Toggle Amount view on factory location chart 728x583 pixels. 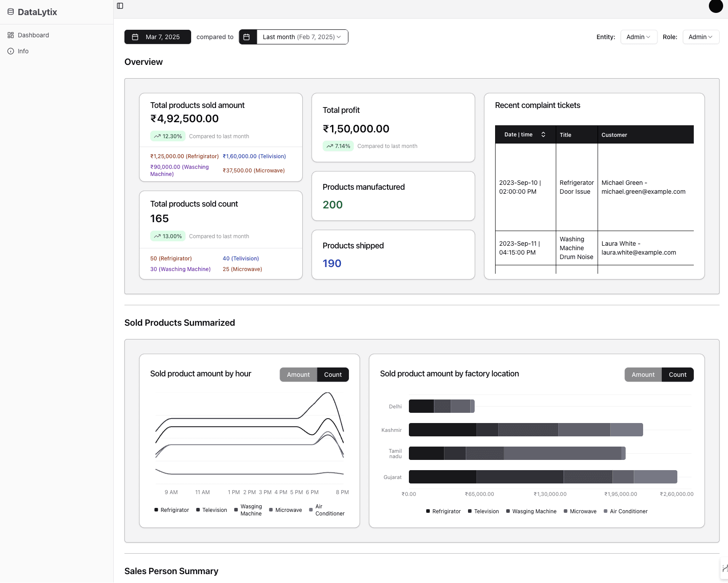(643, 375)
